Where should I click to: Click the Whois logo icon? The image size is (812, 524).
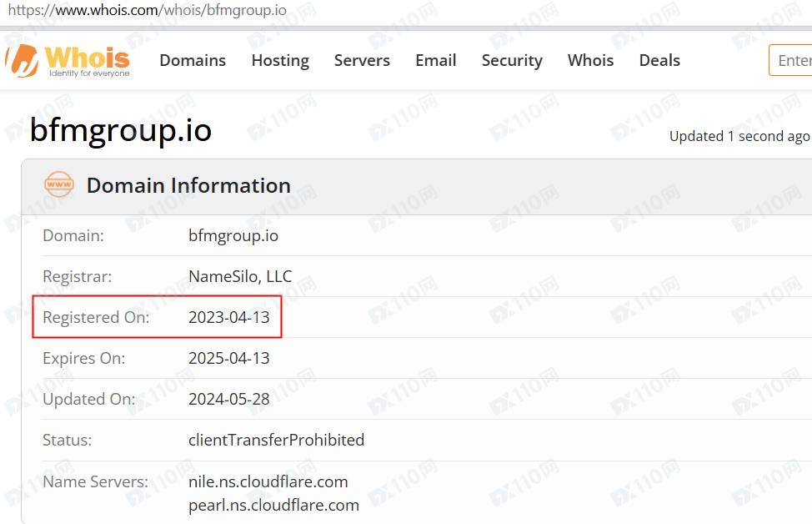pos(23,60)
